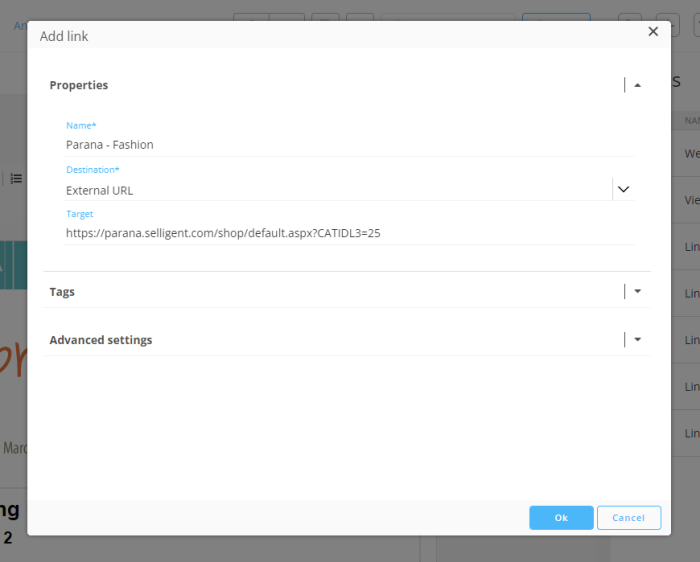Collapse the Properties section arrow

[638, 85]
